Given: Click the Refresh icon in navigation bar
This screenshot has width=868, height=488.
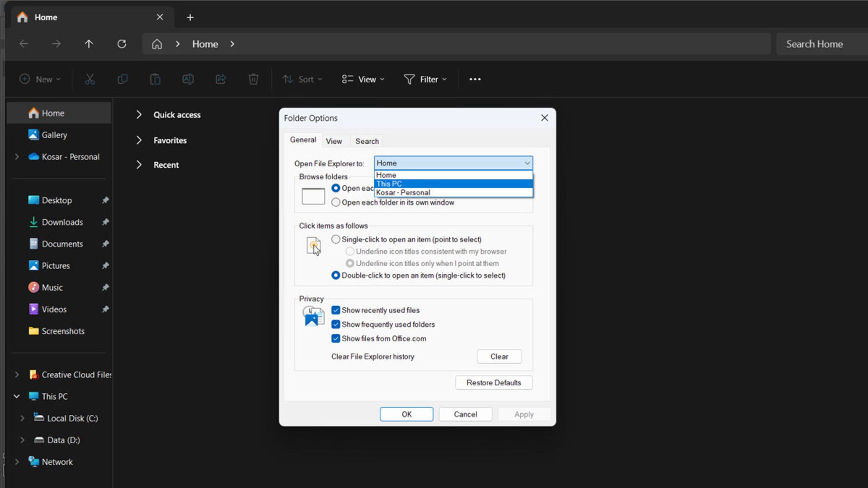Looking at the screenshot, I should pyautogui.click(x=122, y=44).
